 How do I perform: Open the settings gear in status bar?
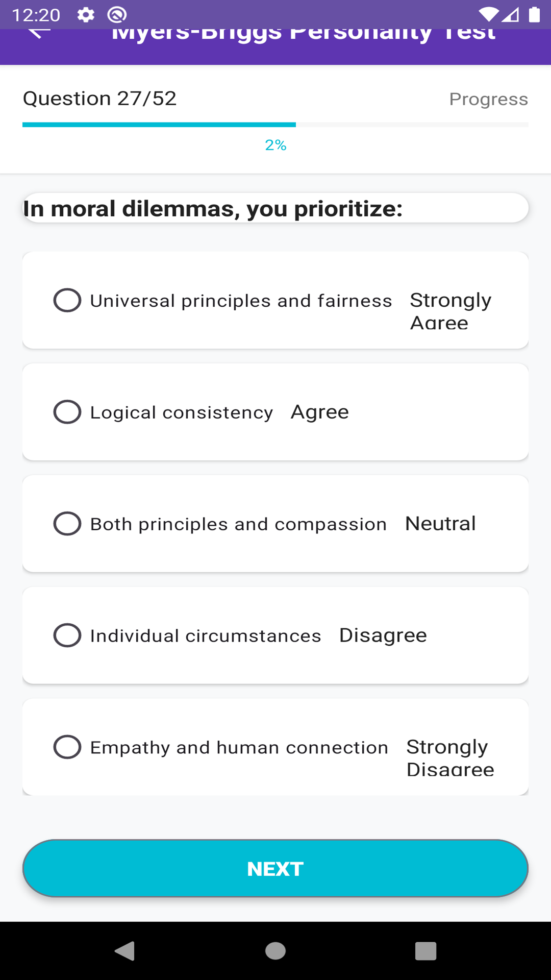click(x=86, y=15)
